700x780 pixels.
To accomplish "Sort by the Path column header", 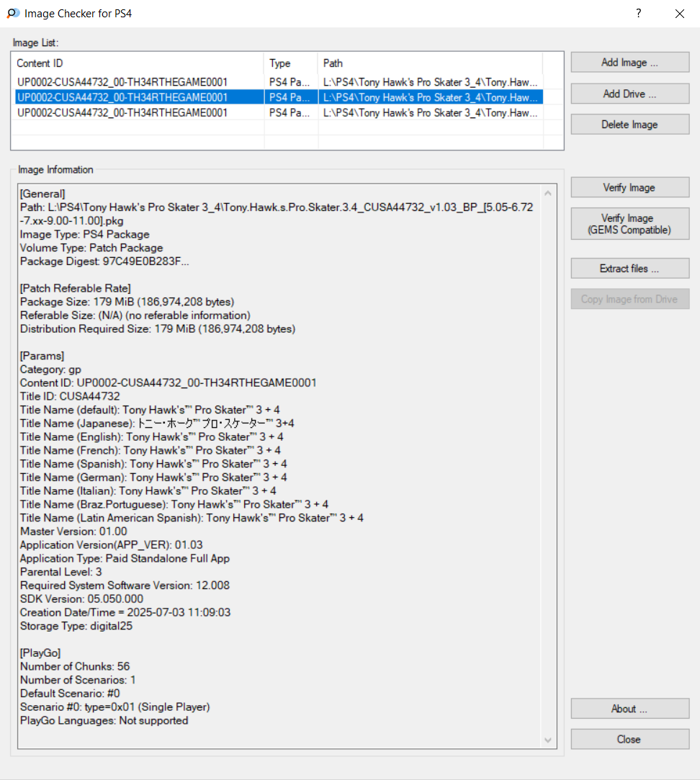I will (x=430, y=63).
